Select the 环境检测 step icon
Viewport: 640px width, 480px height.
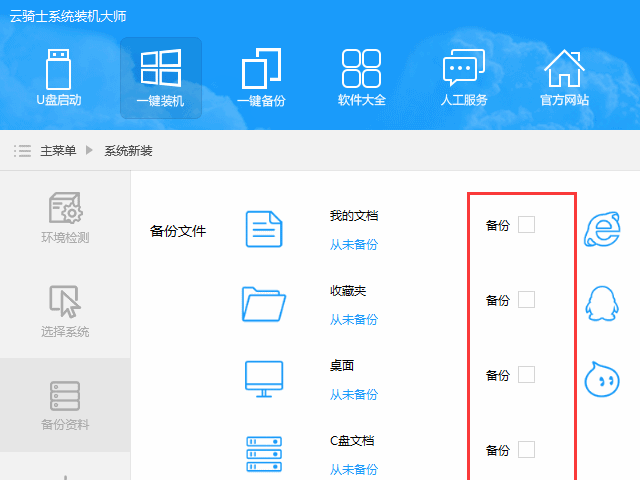[x=65, y=208]
